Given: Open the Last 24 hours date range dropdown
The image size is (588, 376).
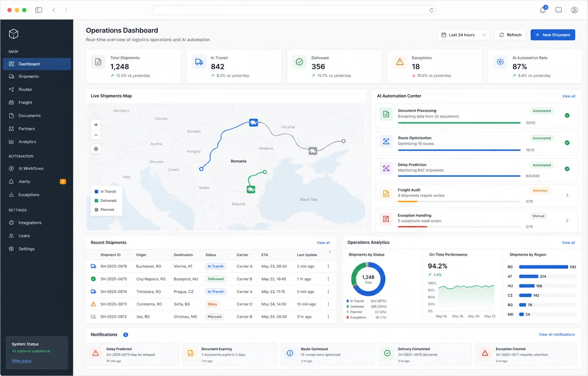Looking at the screenshot, I should [464, 35].
